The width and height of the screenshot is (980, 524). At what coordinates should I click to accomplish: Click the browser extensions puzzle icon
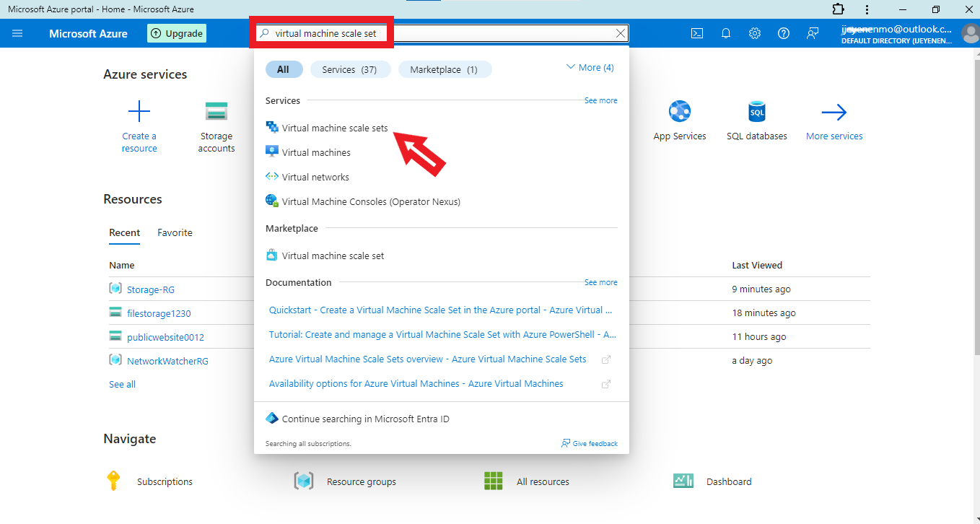coord(838,9)
